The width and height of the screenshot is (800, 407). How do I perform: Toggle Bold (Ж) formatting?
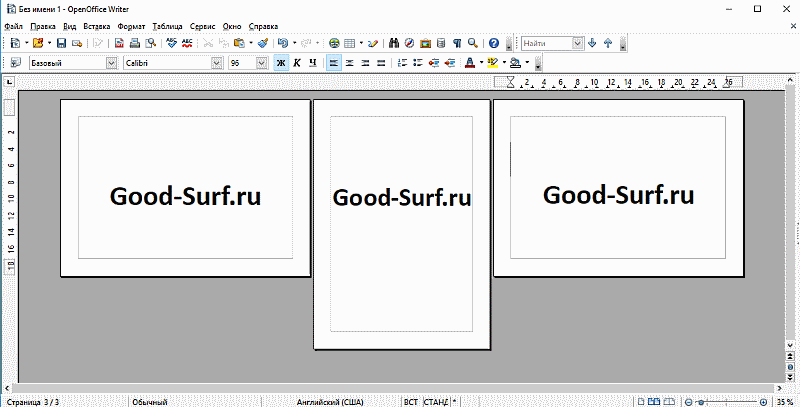coord(281,63)
